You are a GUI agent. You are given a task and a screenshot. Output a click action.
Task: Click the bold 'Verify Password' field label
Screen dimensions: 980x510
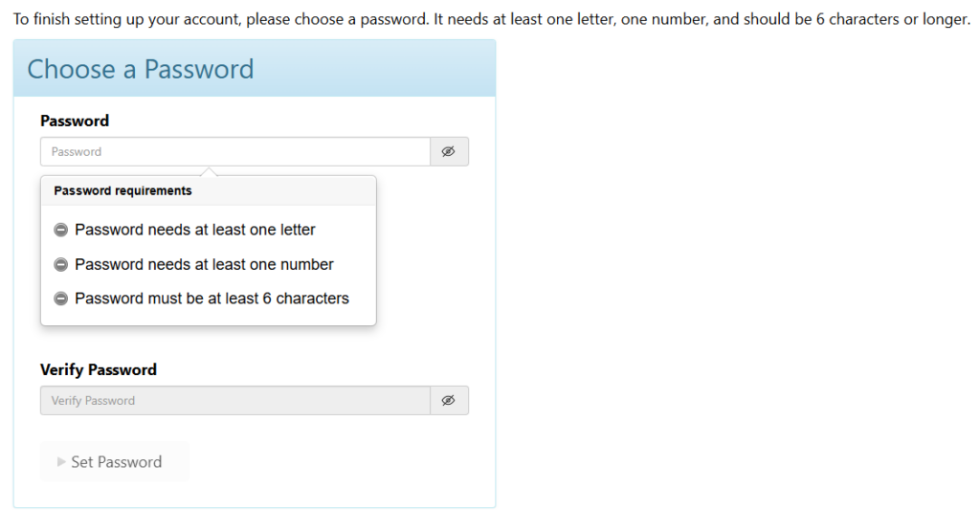click(99, 369)
